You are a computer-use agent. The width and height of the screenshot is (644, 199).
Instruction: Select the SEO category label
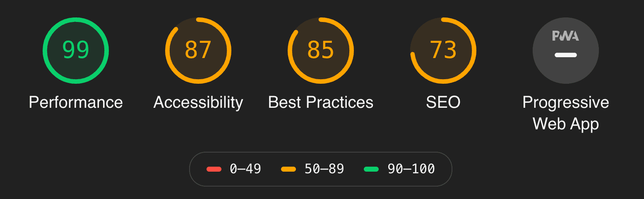(443, 102)
